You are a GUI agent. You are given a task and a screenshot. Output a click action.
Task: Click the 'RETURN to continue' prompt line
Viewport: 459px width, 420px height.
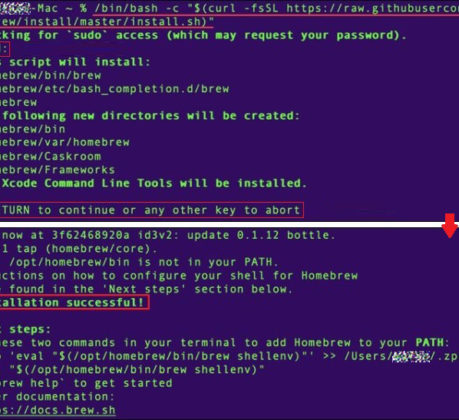pos(151,210)
